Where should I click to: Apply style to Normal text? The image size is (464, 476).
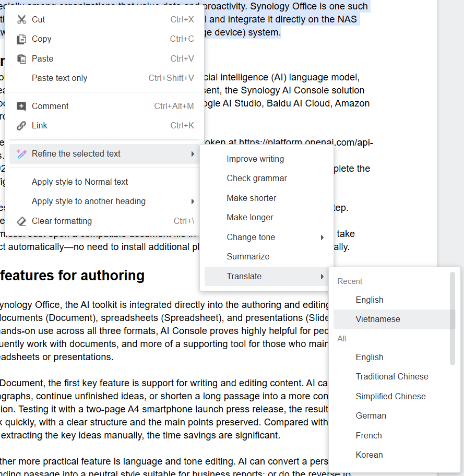[x=80, y=182]
